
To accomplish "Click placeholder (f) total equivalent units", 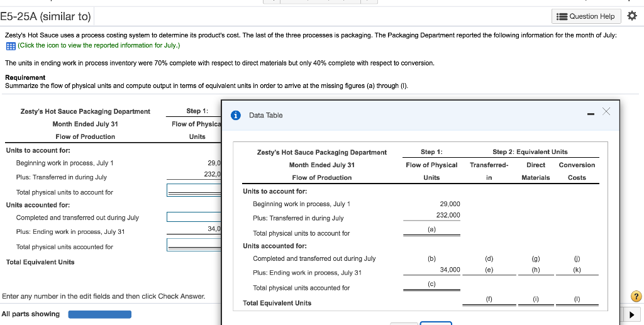I will (x=489, y=299).
